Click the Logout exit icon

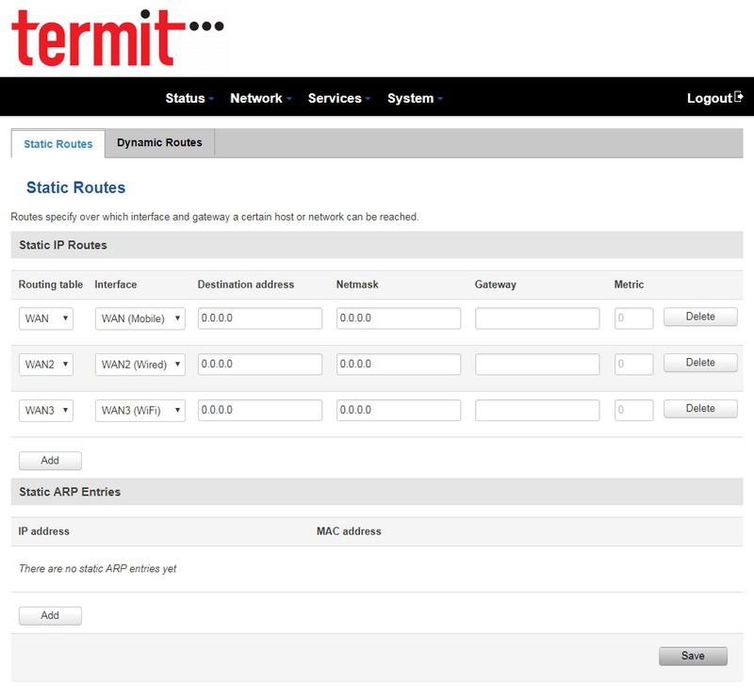[739, 97]
